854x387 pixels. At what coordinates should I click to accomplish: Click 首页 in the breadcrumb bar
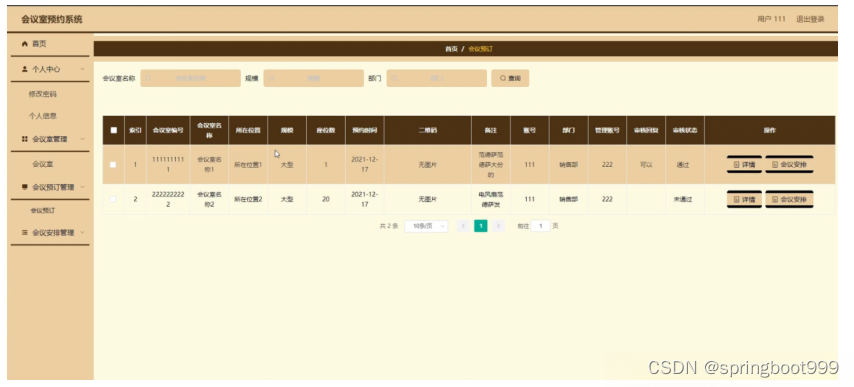pos(451,49)
